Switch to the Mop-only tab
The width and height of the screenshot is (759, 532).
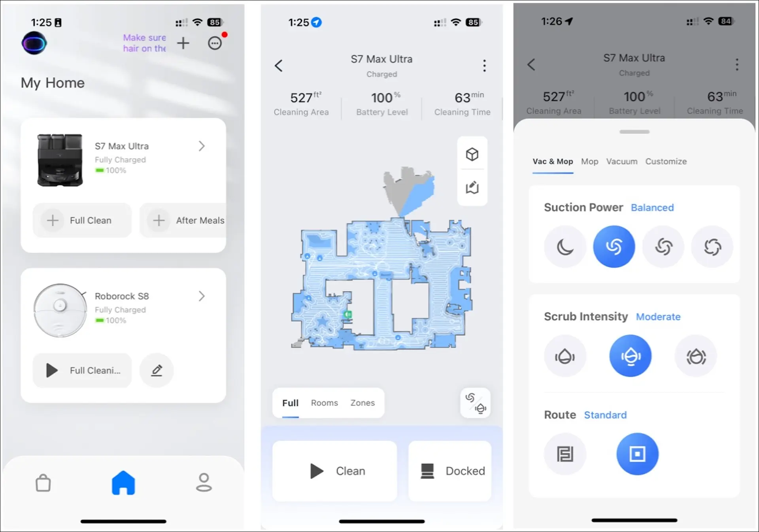click(589, 161)
